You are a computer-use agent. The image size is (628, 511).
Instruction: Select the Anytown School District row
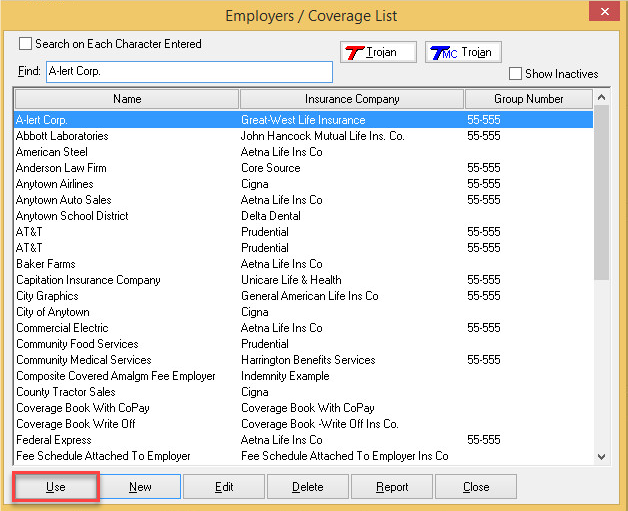[x=304, y=216]
